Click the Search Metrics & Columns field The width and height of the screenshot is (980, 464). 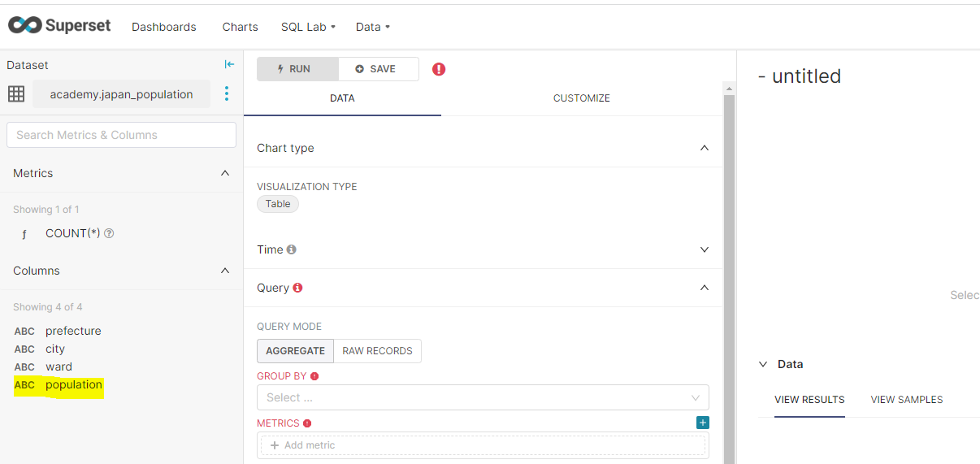click(x=121, y=135)
